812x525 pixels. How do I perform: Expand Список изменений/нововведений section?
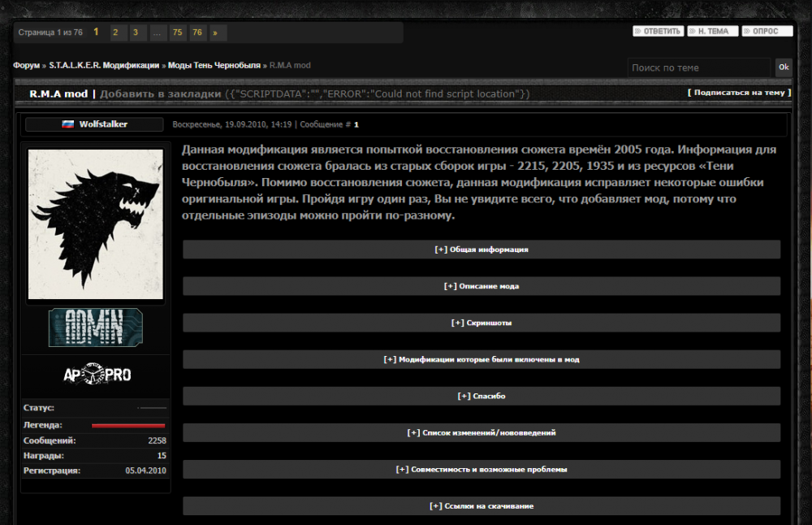(x=481, y=432)
